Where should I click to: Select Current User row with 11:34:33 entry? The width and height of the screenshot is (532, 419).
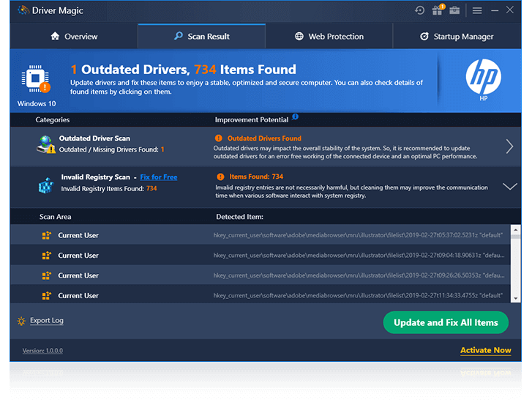[261, 295]
